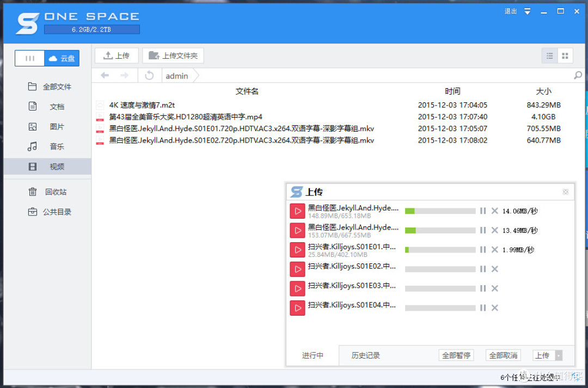Refresh the file list

pos(149,75)
